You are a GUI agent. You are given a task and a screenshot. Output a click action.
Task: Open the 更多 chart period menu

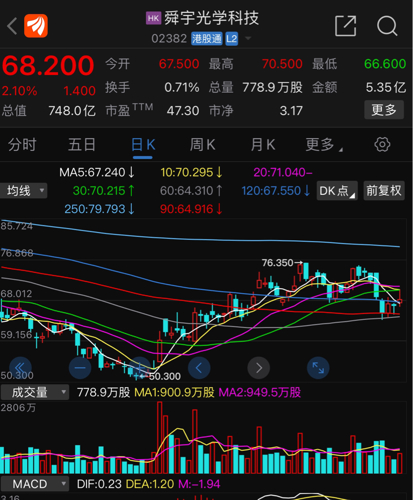pos(323,145)
